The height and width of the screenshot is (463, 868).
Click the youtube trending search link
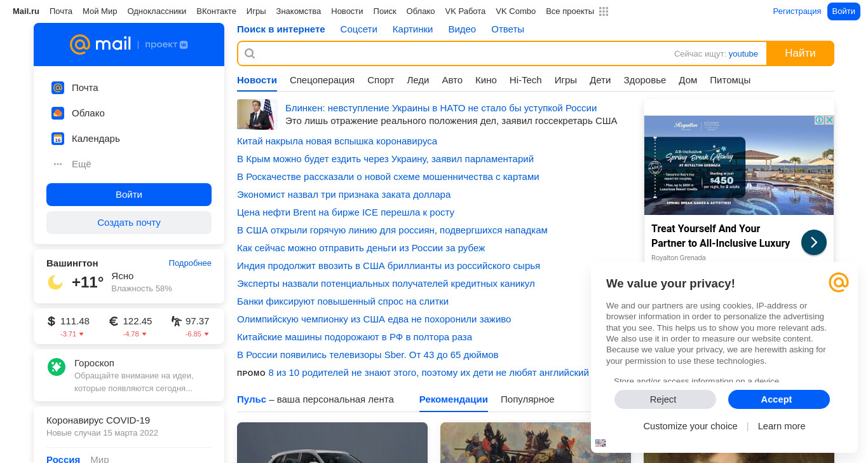(x=743, y=54)
